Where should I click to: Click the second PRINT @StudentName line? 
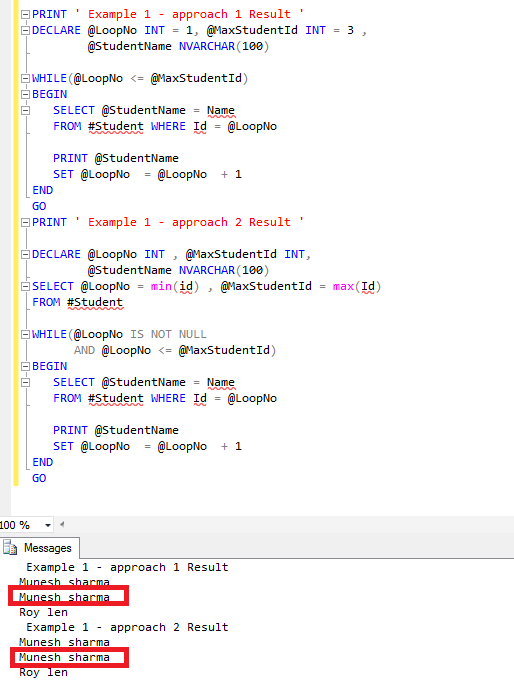click(x=116, y=430)
